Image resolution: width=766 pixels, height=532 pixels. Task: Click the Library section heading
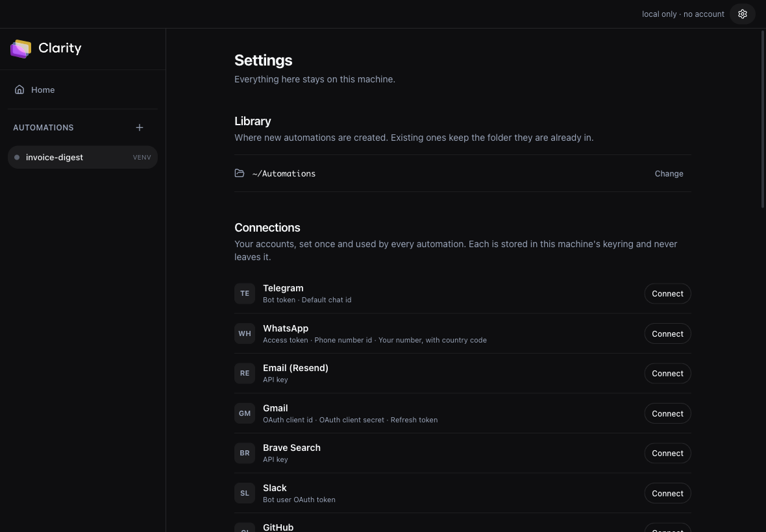coord(253,121)
